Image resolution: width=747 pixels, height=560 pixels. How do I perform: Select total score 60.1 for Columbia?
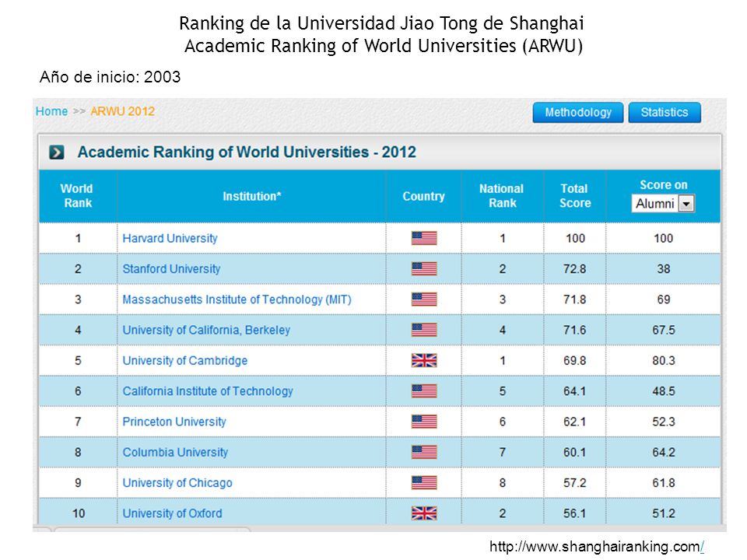(x=574, y=452)
